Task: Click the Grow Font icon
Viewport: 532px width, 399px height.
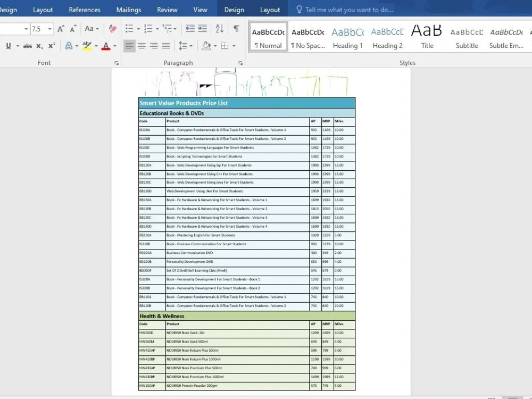Action: [x=61, y=29]
